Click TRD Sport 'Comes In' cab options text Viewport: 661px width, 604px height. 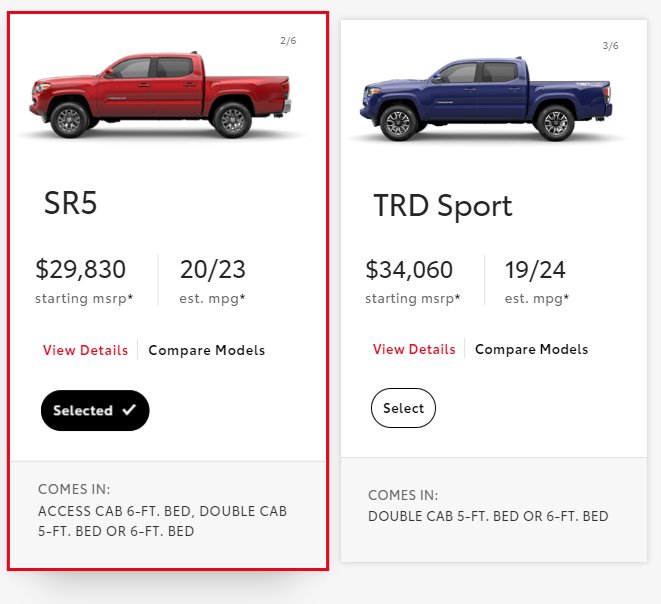point(488,516)
